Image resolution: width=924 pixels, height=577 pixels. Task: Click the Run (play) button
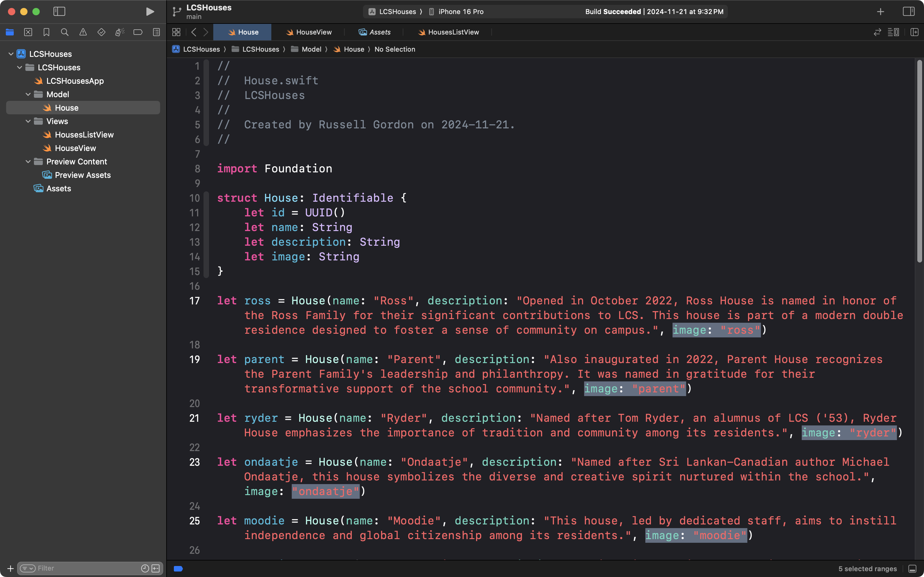(150, 11)
